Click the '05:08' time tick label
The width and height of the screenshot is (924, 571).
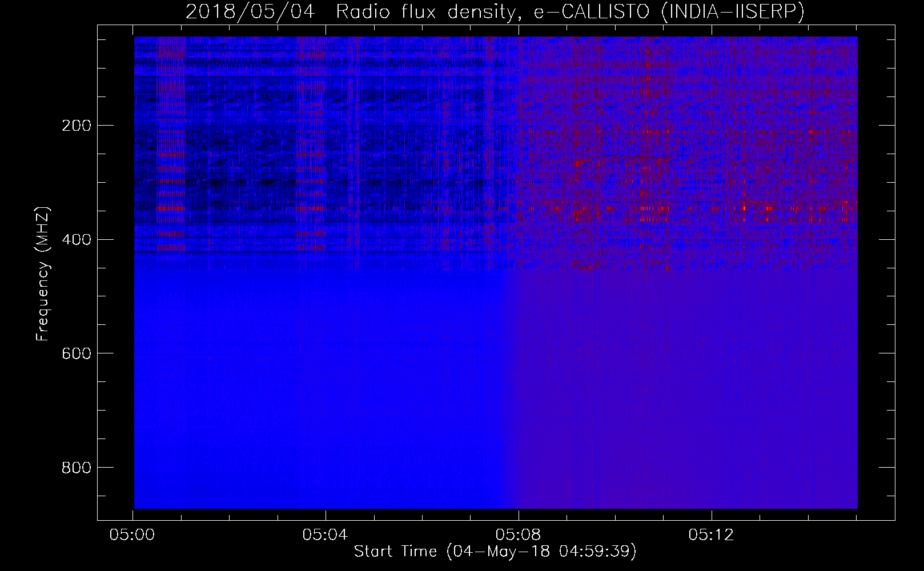coord(518,535)
